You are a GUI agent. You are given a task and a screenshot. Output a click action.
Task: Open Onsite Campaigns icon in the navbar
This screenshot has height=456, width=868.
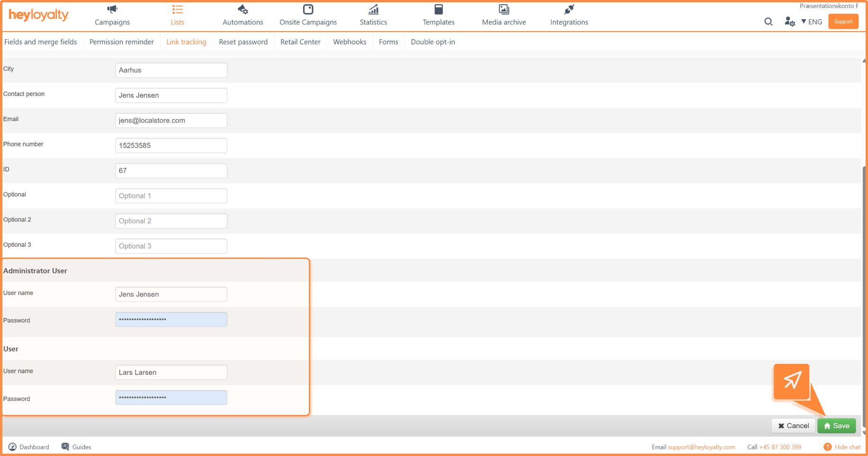(x=308, y=9)
